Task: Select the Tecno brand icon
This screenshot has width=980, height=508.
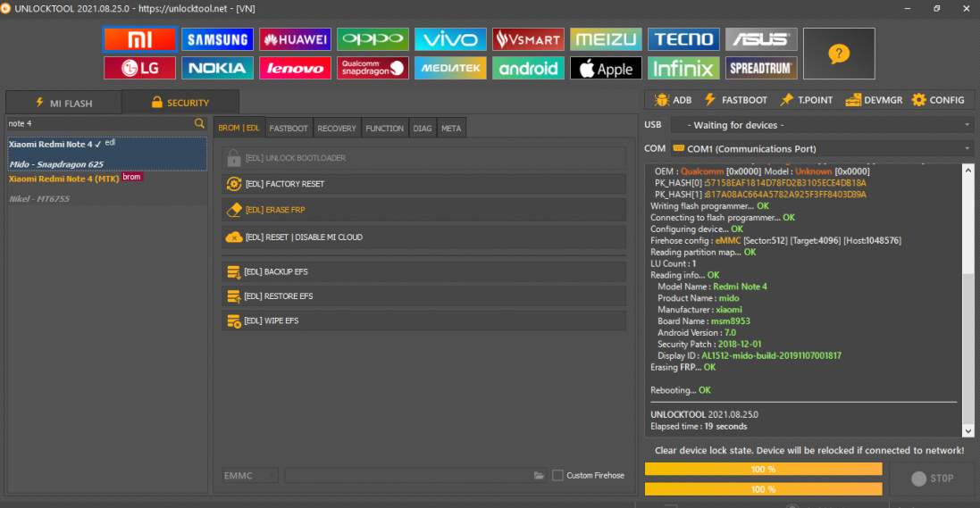Action: click(x=683, y=39)
